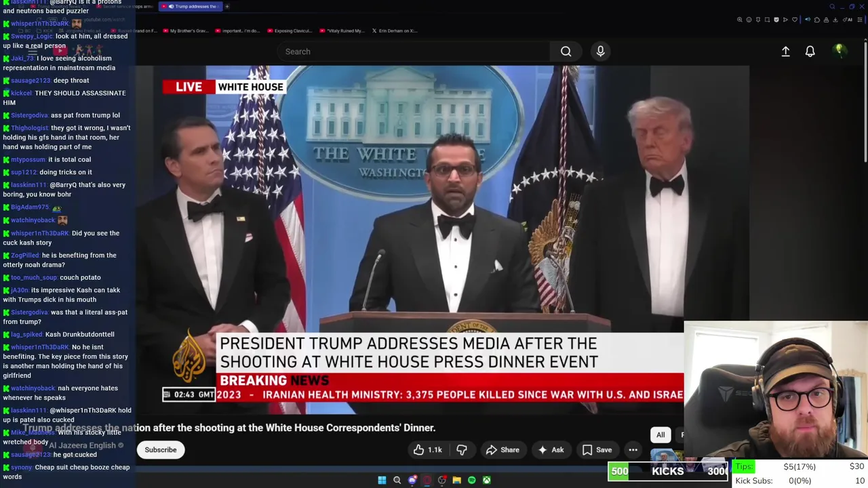This screenshot has height=488, width=868.
Task: Open the green account avatar menu
Action: tap(840, 51)
